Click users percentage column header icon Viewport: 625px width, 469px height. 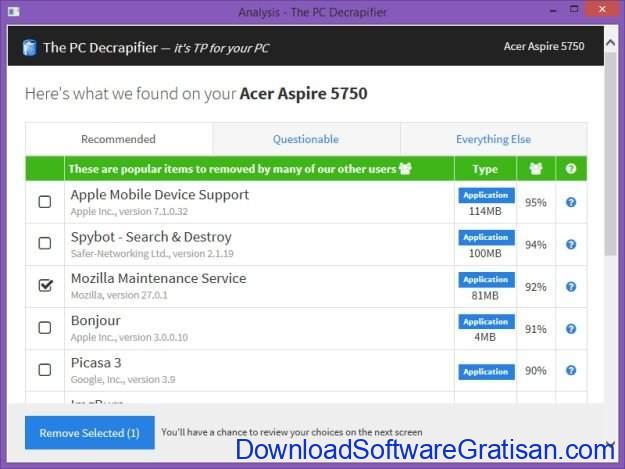536,169
